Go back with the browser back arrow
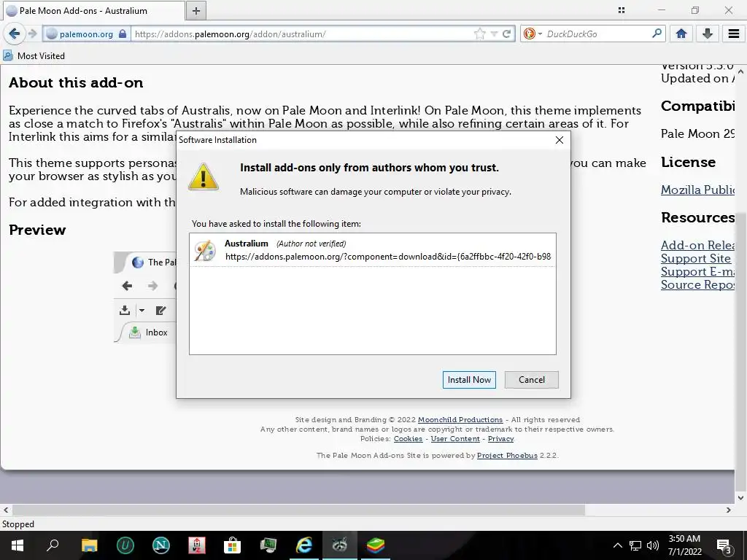 [x=15, y=34]
